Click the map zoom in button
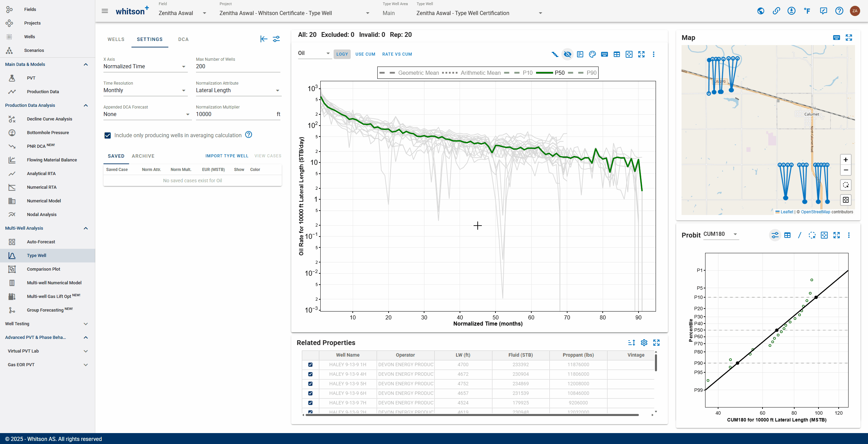 click(x=845, y=160)
